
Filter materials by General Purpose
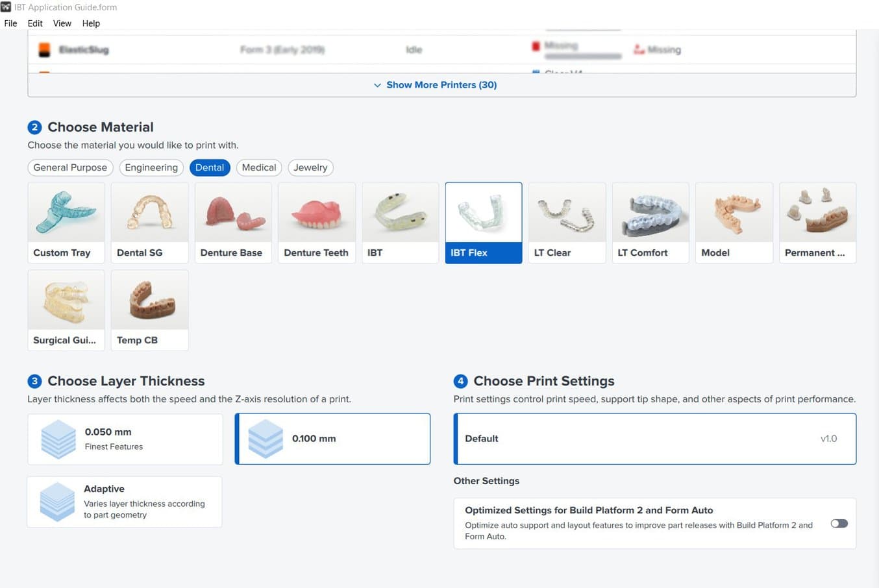[x=70, y=167]
